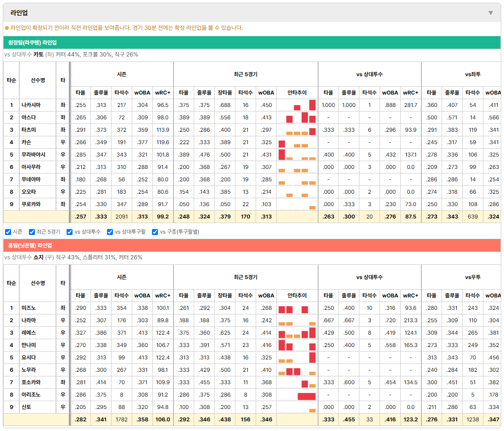The height and width of the screenshot is (431, 504).
Task: Collapse the 라인업 panel with the arrow
Action: click(x=491, y=13)
